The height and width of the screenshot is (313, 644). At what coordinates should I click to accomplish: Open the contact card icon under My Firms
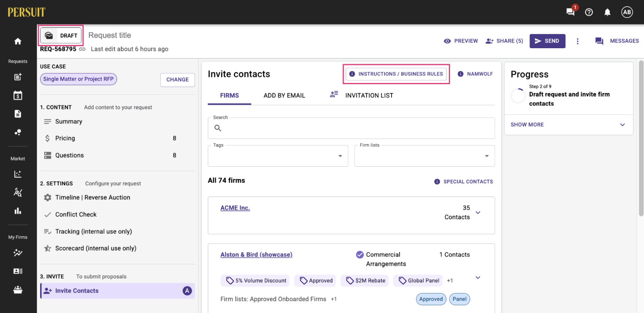18,271
